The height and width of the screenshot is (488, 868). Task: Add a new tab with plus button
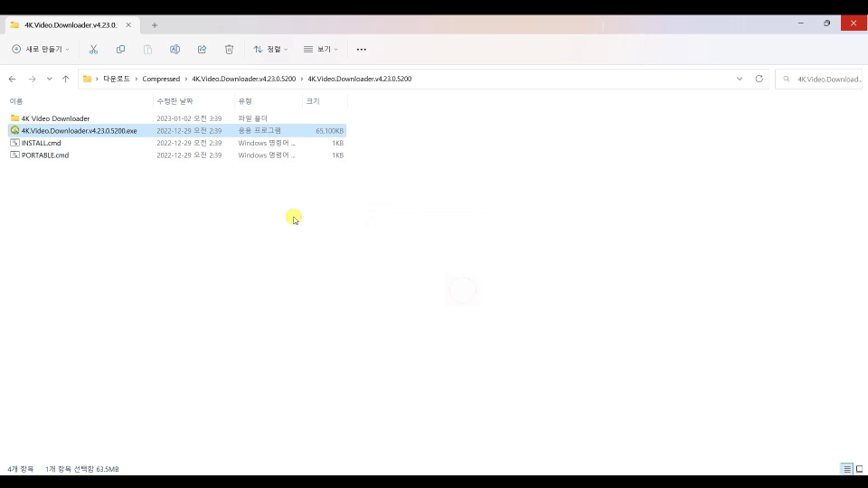[155, 25]
